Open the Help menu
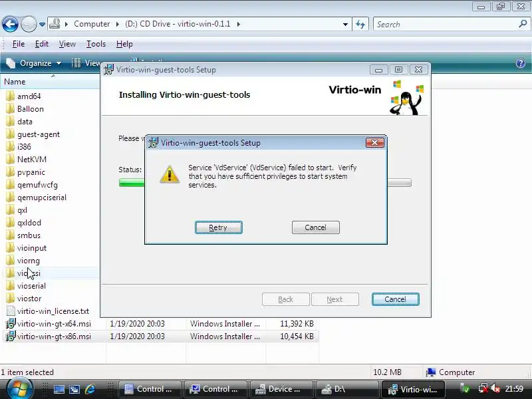The height and width of the screenshot is (399, 532). click(x=124, y=44)
